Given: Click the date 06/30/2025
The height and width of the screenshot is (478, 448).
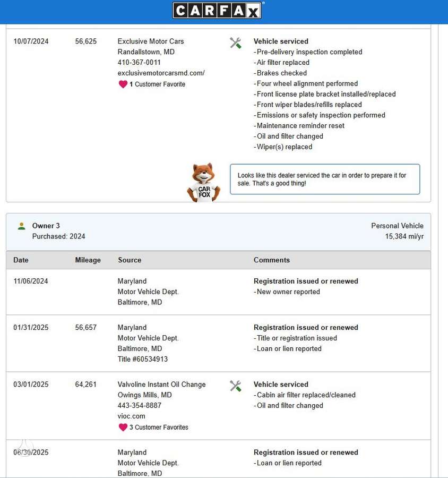Looking at the screenshot, I should [x=31, y=453].
